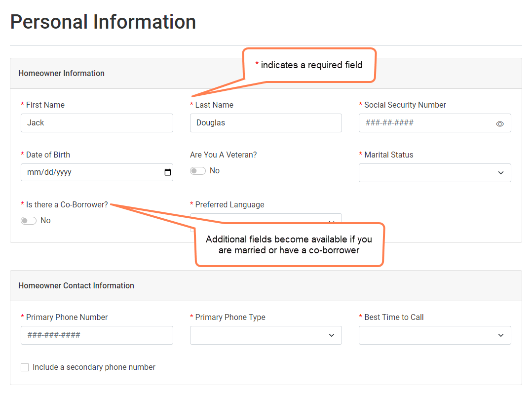Click the Primary Phone Number input field
This screenshot has width=532, height=396.
[x=97, y=335]
